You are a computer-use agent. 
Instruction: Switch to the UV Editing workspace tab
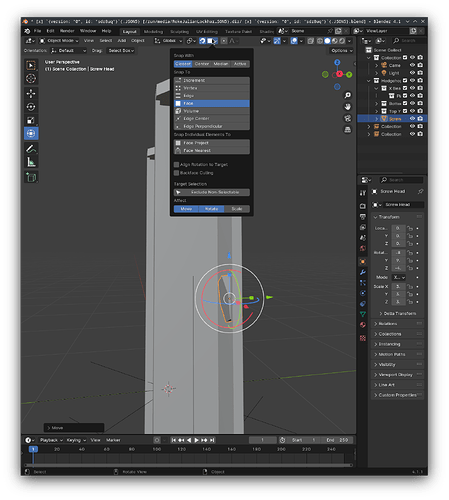207,32
